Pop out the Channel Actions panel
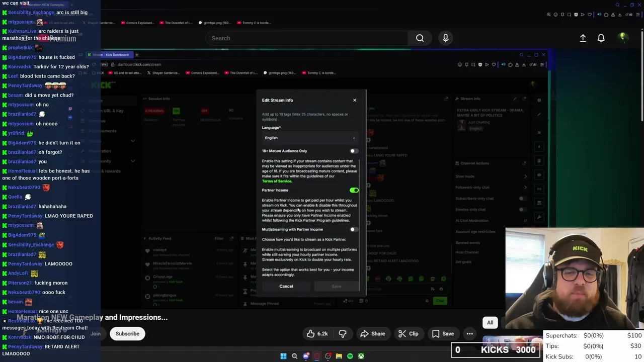This screenshot has width=644, height=362. [x=524, y=163]
